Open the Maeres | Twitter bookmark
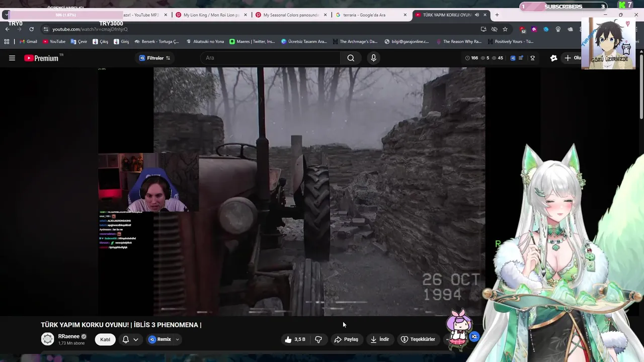Image resolution: width=644 pixels, height=362 pixels. 253,42
